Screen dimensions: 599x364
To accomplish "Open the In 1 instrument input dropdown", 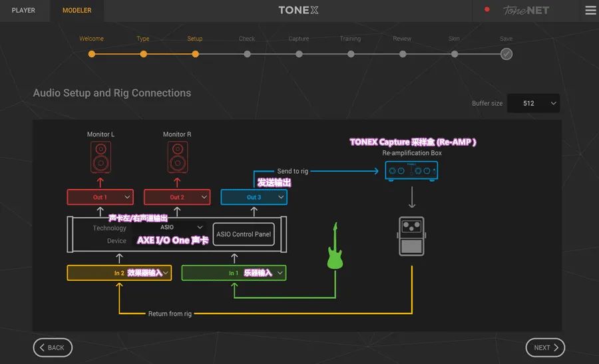I will 234,273.
